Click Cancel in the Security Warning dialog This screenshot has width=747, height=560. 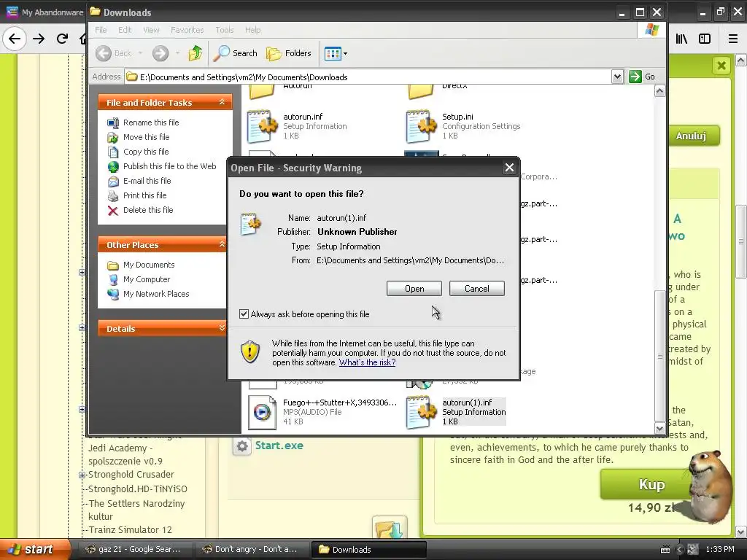pyautogui.click(x=476, y=289)
